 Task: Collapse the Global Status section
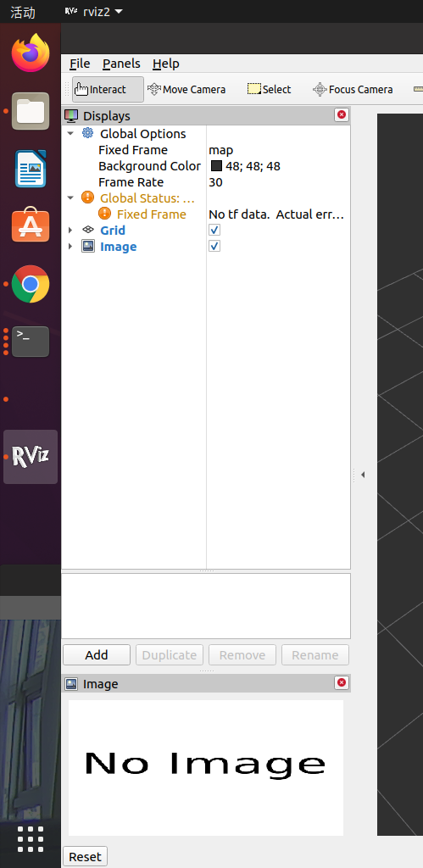(x=70, y=198)
